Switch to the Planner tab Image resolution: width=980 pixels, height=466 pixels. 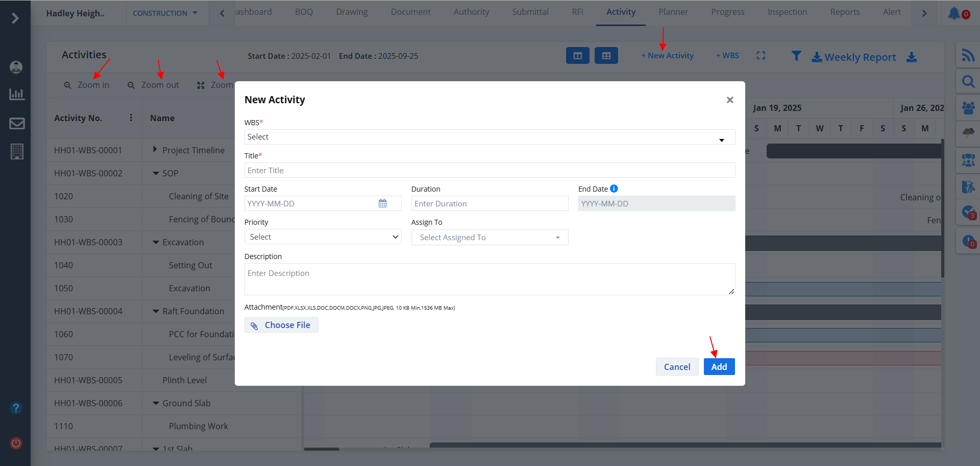pyautogui.click(x=673, y=12)
